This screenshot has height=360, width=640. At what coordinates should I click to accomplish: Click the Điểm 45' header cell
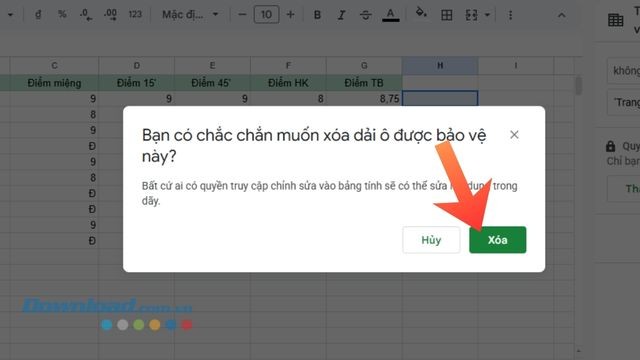(x=212, y=83)
